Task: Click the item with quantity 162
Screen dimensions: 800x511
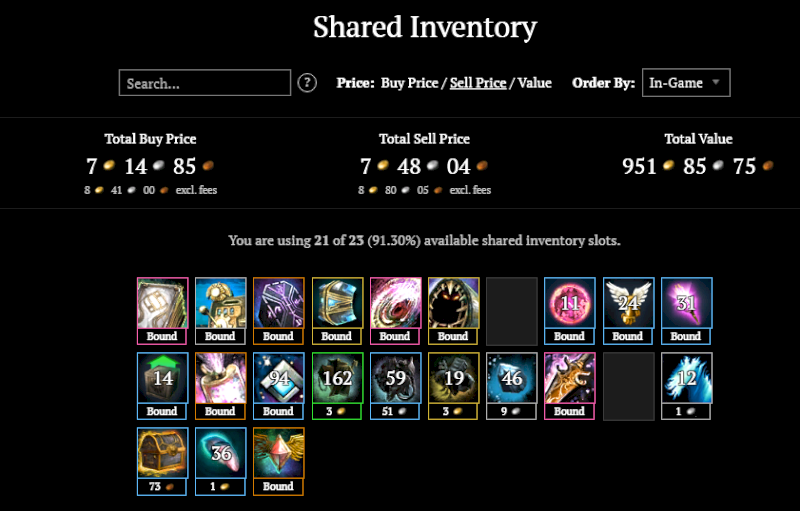Action: tap(337, 378)
